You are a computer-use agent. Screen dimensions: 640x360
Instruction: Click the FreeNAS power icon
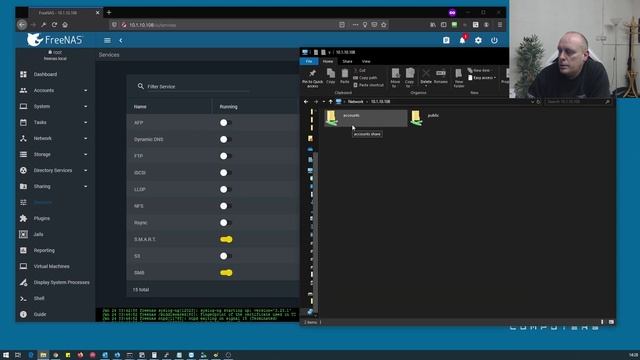click(494, 40)
